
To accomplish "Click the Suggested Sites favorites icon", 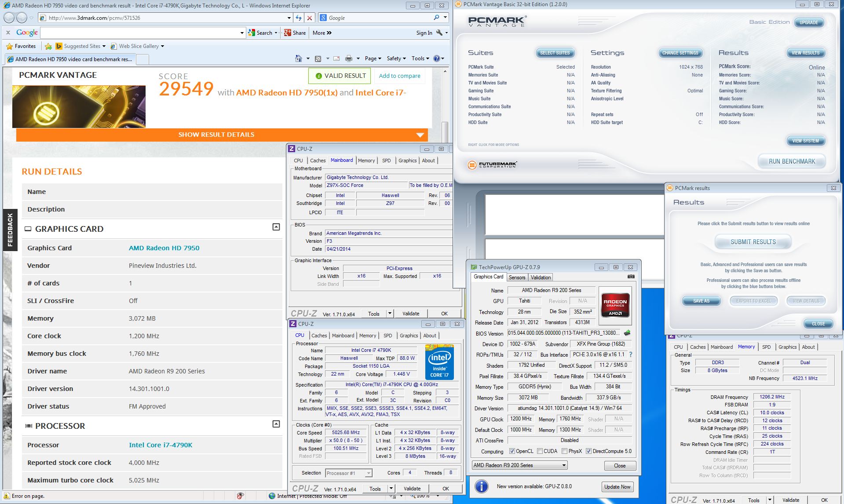I will tap(59, 46).
